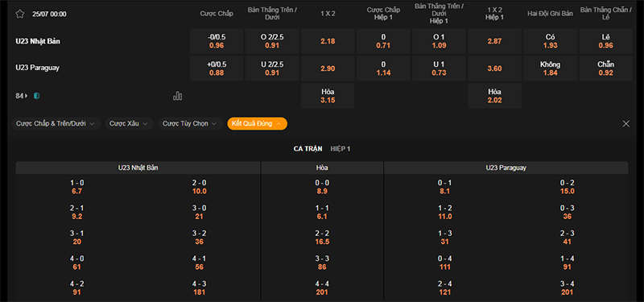Select correct score 1 - 0 at 6.7
644x302 pixels.
point(76,187)
